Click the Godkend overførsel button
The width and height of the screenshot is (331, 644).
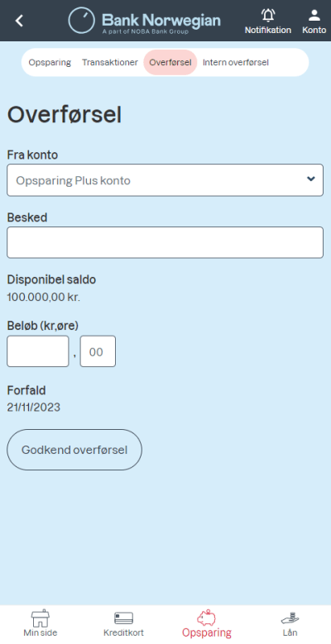[x=74, y=450]
